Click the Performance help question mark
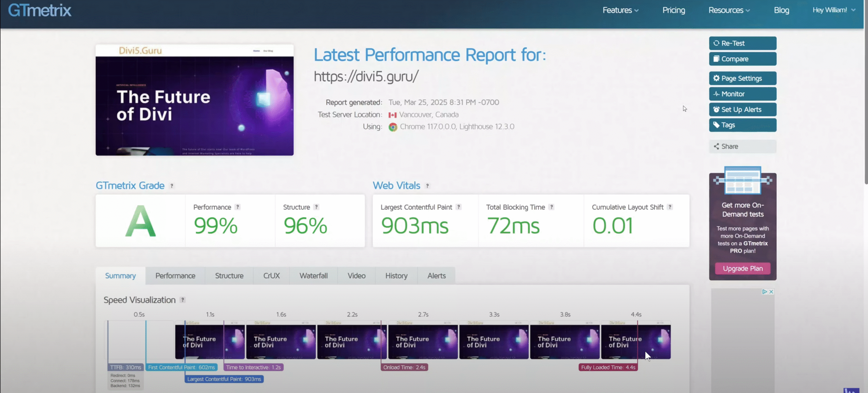Screen dimensions: 868x393 pos(238,207)
